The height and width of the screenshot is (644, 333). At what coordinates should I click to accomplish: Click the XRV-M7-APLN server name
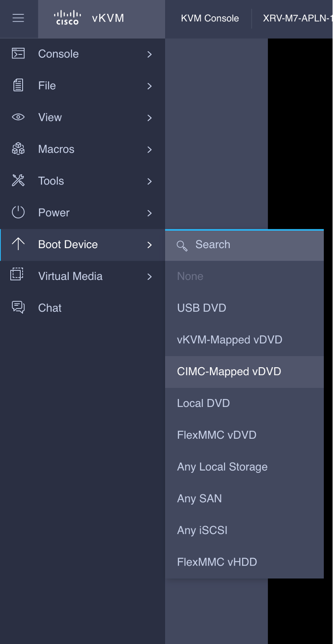(x=298, y=18)
